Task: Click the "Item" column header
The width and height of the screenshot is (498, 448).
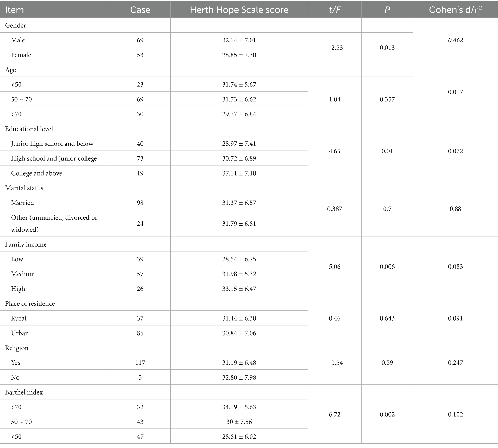Action: [14, 10]
